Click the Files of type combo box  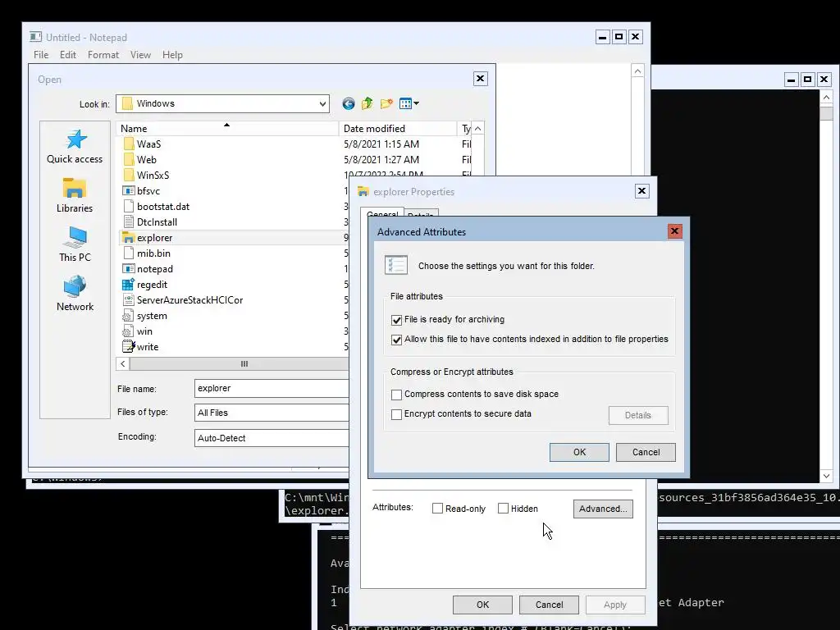pos(272,413)
